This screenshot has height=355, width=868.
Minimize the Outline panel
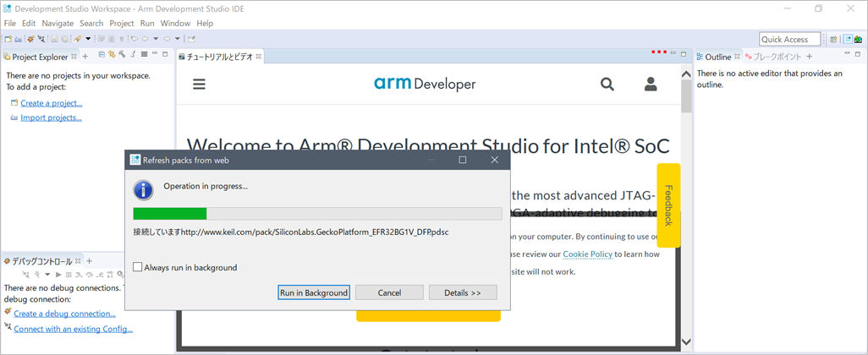point(847,53)
